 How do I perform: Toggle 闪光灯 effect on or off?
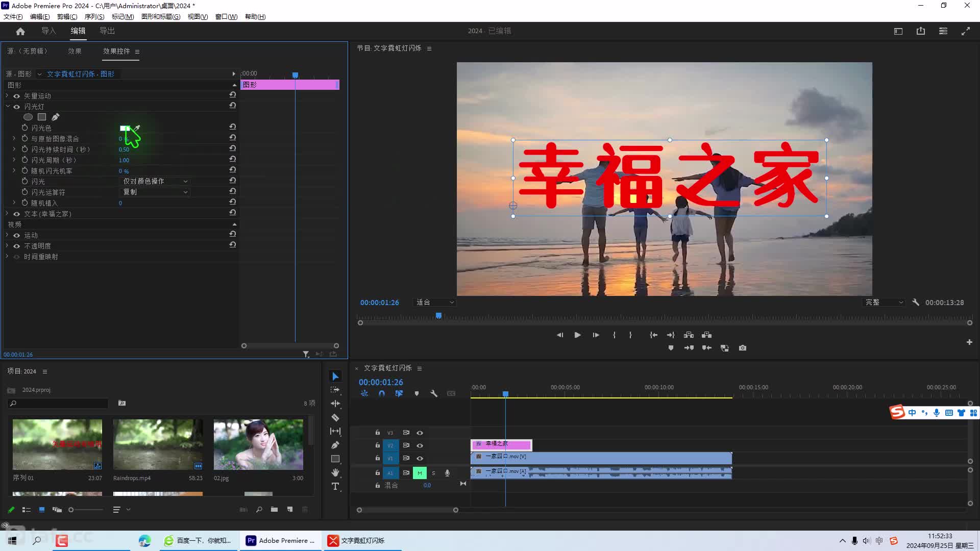point(17,107)
